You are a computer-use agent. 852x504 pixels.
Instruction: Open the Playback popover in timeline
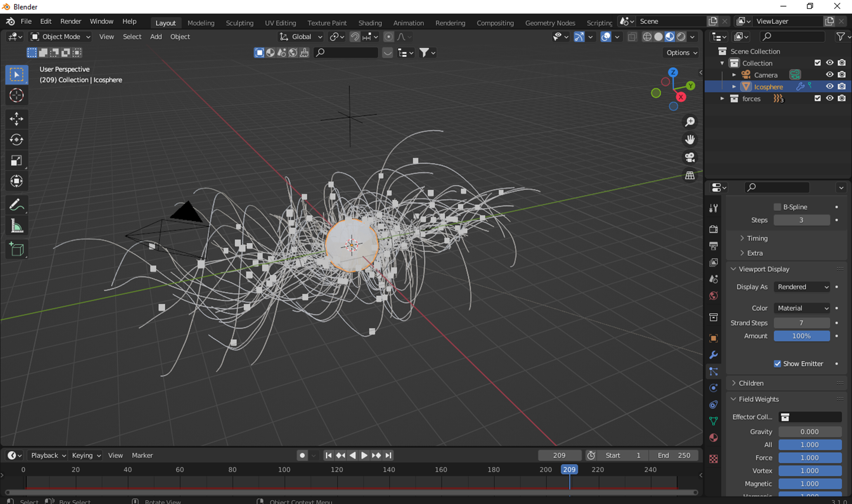pos(48,455)
